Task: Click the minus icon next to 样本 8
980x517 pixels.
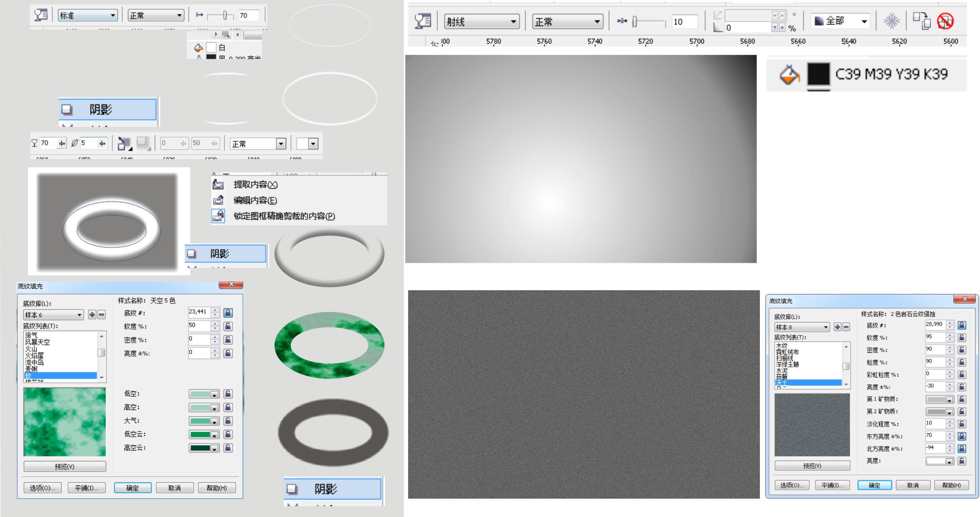Action: (x=846, y=327)
